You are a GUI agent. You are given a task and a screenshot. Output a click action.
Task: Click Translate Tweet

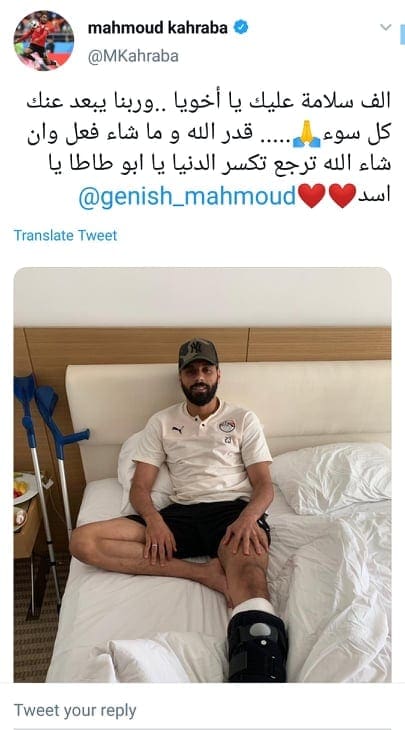[x=65, y=235]
